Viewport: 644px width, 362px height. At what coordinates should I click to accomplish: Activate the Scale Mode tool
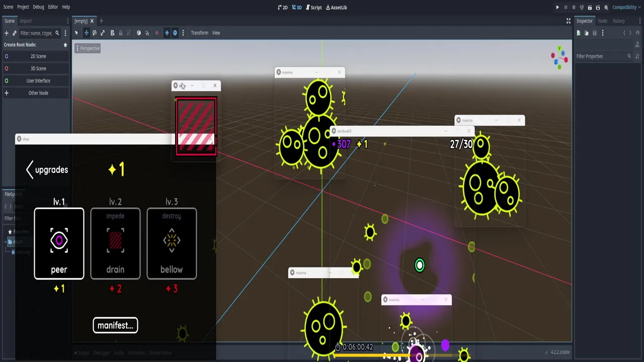(x=103, y=33)
